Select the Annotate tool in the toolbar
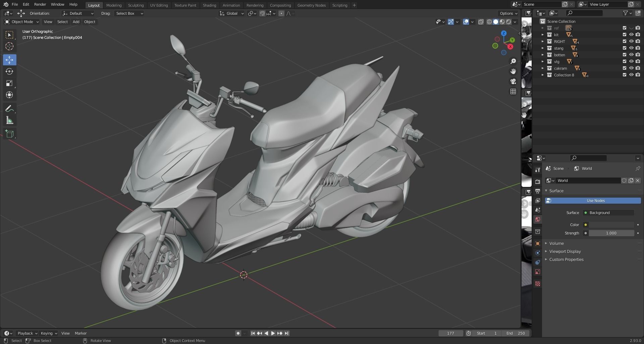The image size is (644, 344). (9, 108)
